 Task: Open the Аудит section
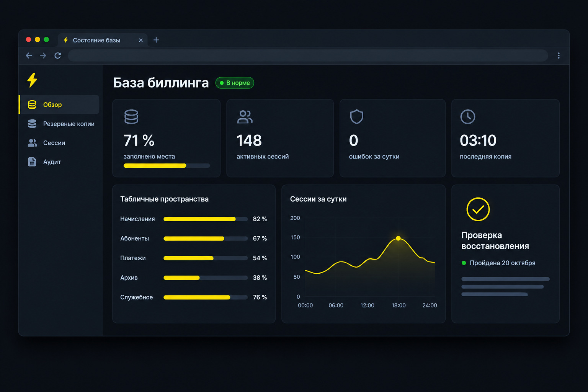[x=59, y=162]
